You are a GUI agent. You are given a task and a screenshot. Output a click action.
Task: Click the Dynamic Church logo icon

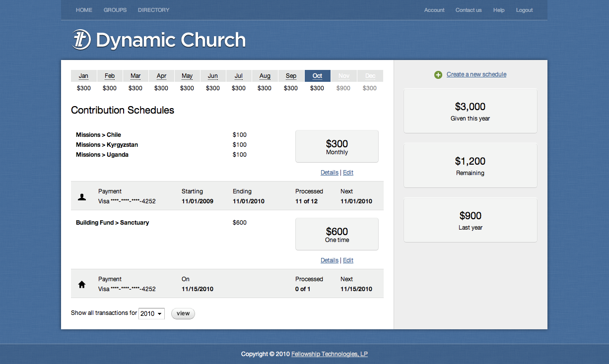click(81, 40)
